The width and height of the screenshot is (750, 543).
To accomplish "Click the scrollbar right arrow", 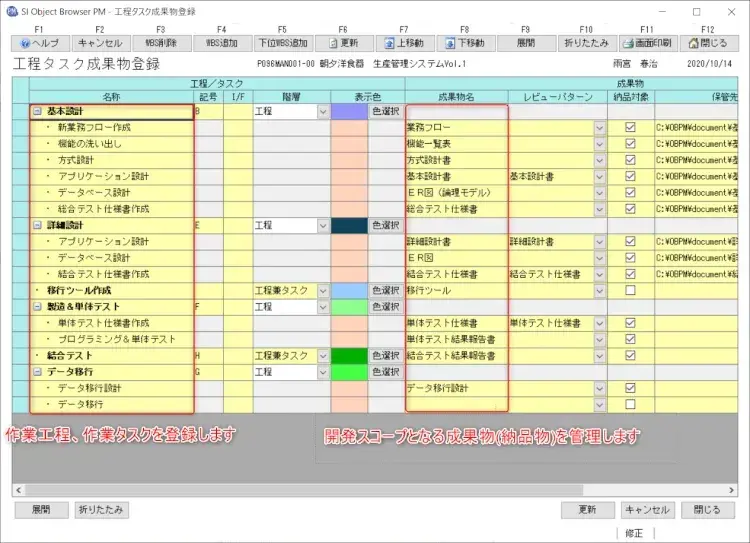I will point(731,490).
